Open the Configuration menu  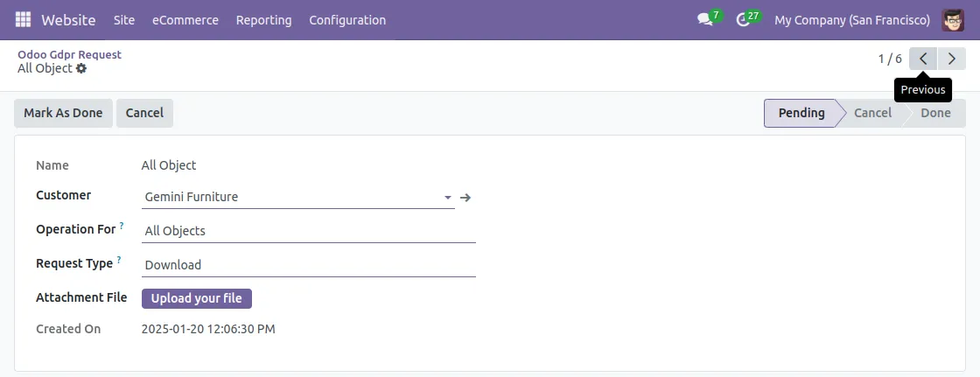click(x=347, y=19)
